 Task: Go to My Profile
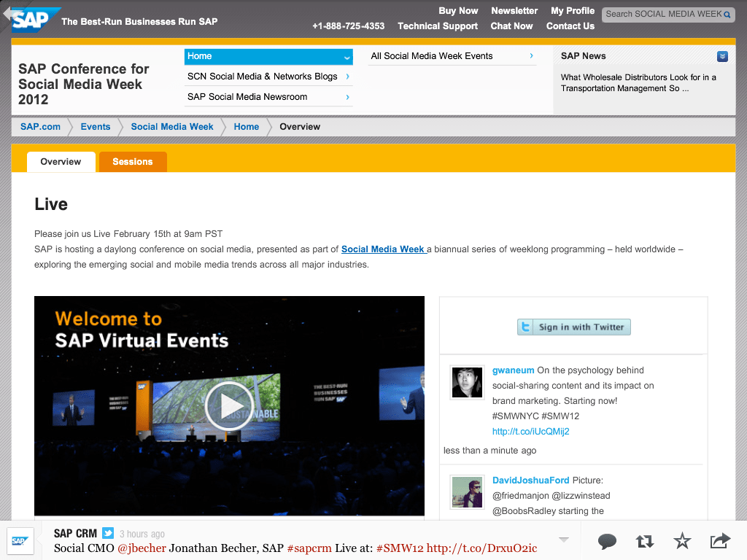click(573, 10)
